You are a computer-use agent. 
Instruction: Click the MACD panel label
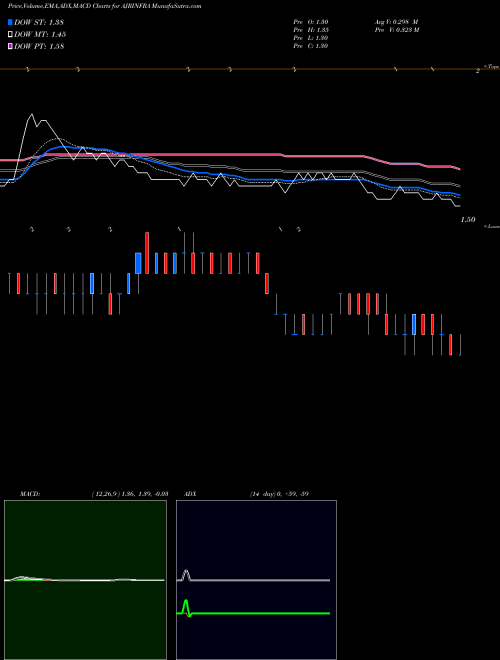(30, 494)
